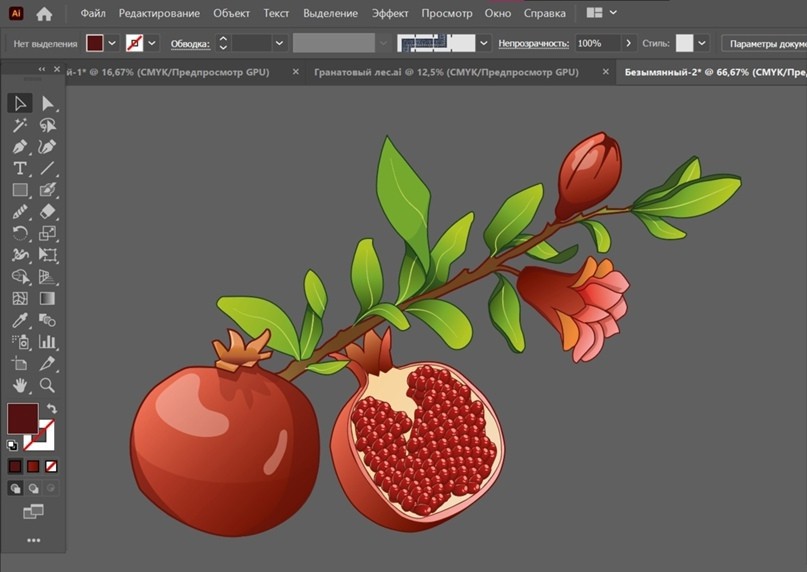
Task: Expand opacity slider arrow next to 100%
Action: (x=628, y=43)
